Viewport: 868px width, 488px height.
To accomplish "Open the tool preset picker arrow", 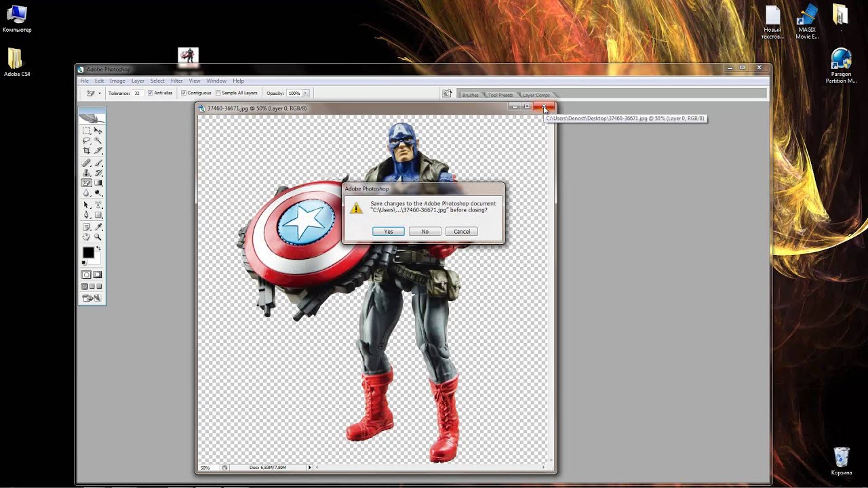I will (x=99, y=94).
